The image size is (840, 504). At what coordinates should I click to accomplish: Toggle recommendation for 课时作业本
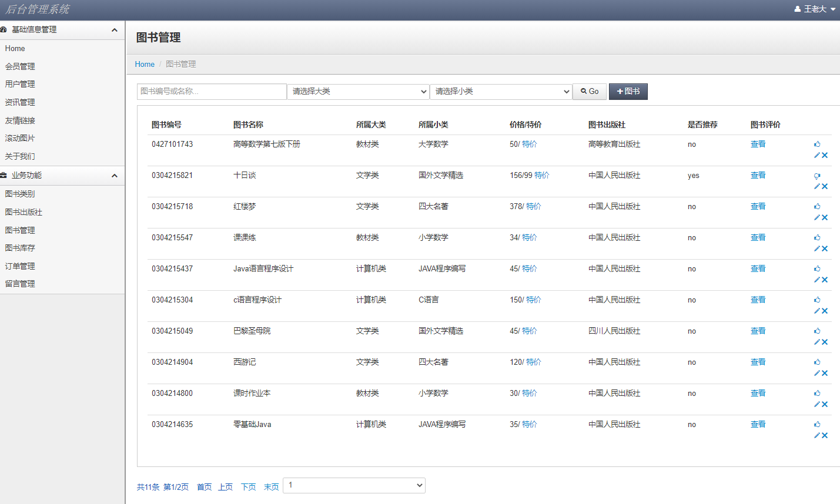(x=817, y=393)
